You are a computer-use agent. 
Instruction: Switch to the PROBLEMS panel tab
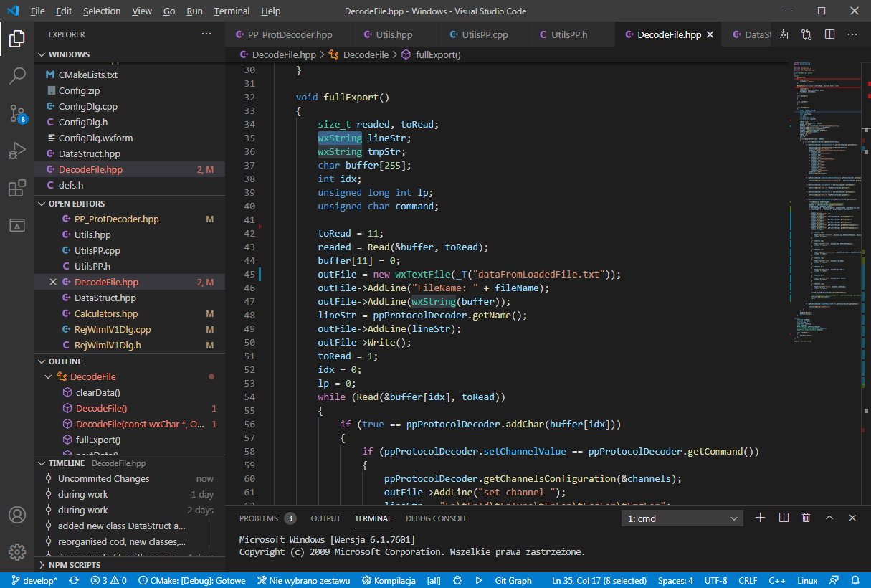[267, 518]
